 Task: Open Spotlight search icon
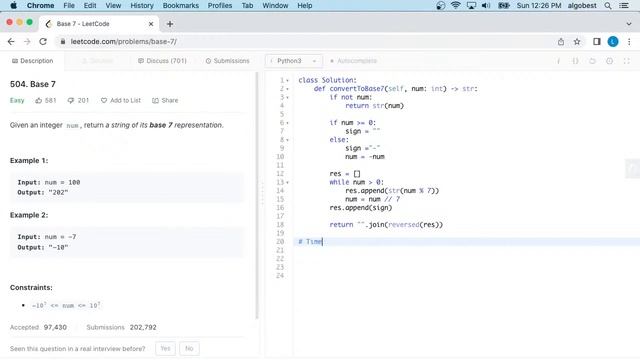click(x=608, y=6)
